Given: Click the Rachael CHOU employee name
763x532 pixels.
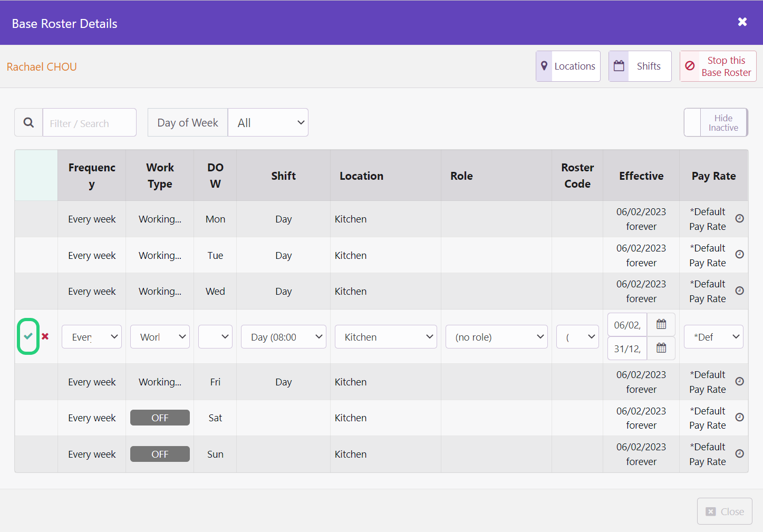Looking at the screenshot, I should pyautogui.click(x=42, y=66).
